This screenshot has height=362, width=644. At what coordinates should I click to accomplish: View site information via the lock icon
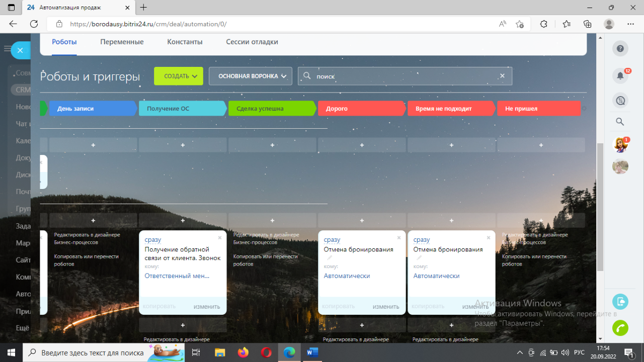(x=59, y=24)
